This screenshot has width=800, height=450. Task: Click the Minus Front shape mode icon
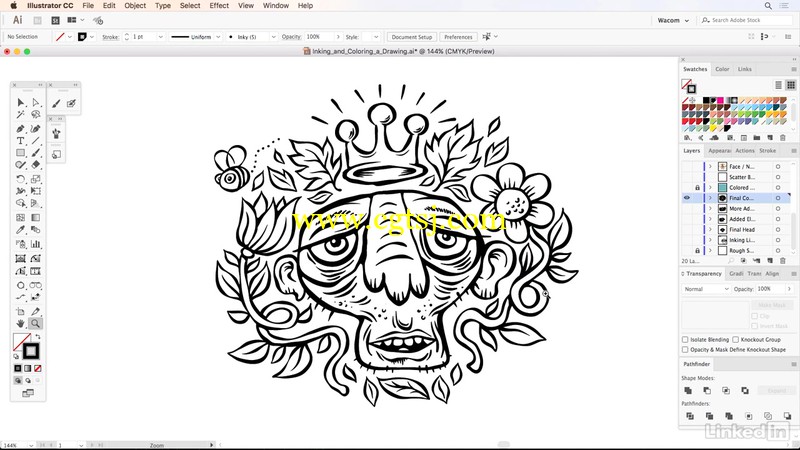[x=707, y=390]
